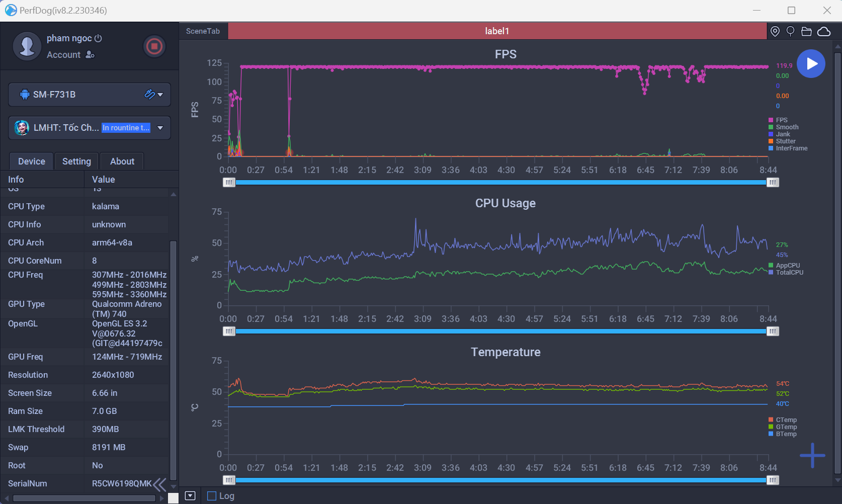This screenshot has width=842, height=504.
Task: Click Temperature chart left range handle
Action: (x=229, y=480)
